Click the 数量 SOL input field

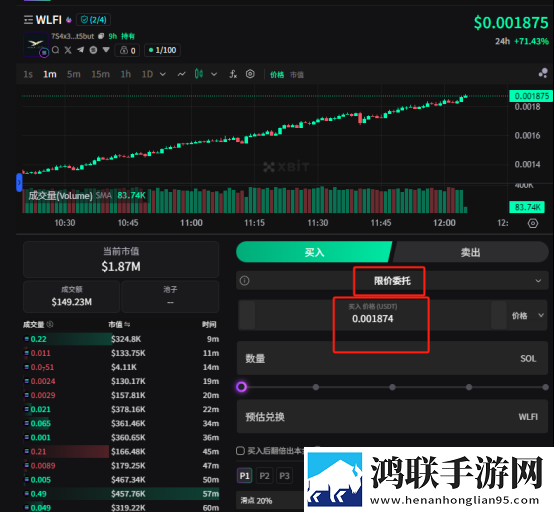click(x=392, y=358)
